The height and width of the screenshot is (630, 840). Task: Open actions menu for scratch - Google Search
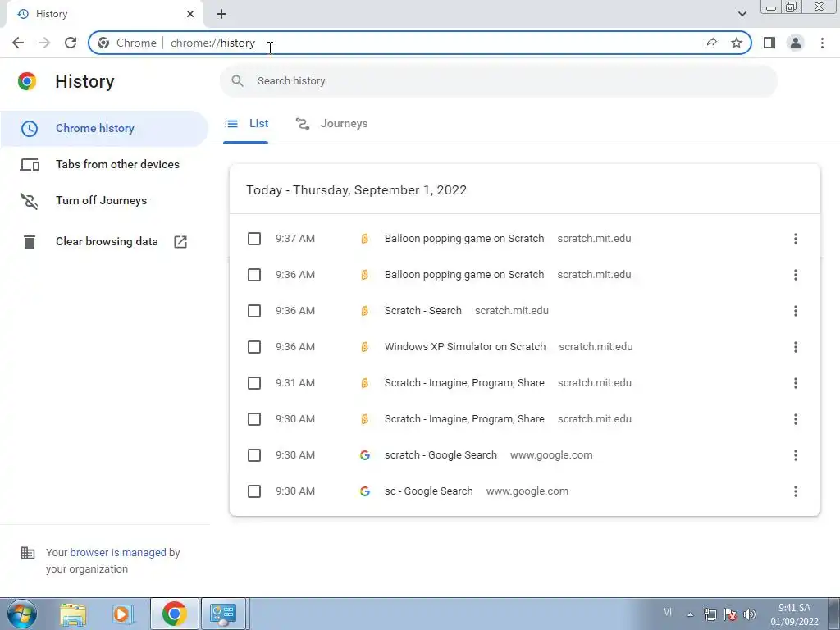click(x=796, y=455)
